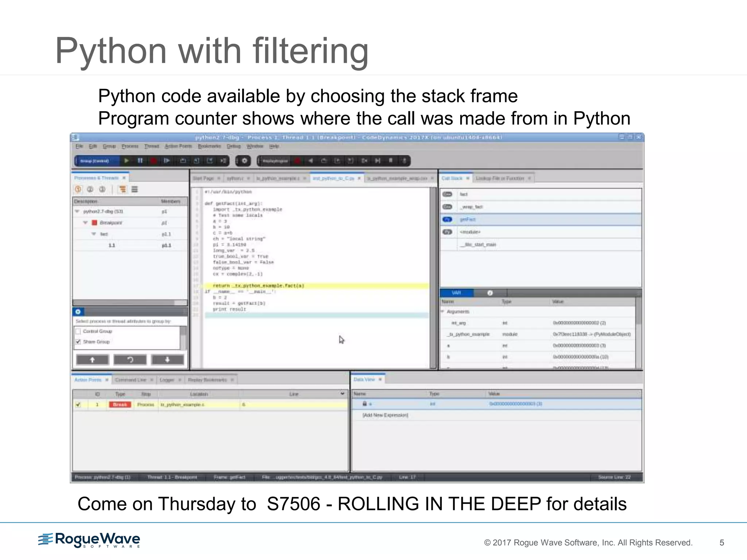Click [Add New Expression] in Data View

[x=385, y=415]
